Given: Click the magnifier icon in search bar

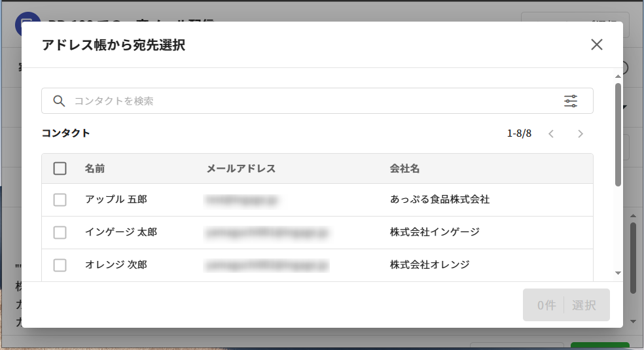Looking at the screenshot, I should 59,101.
